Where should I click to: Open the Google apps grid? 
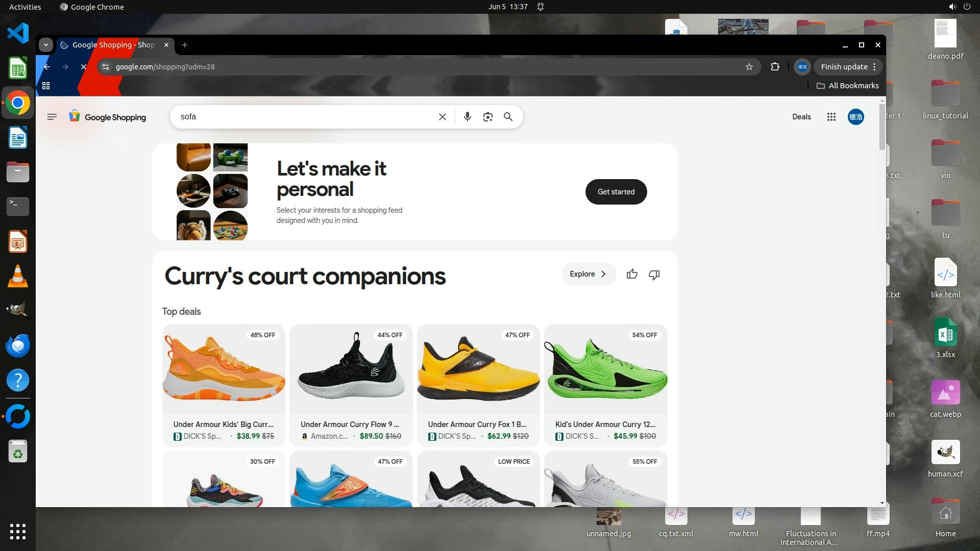[831, 117]
